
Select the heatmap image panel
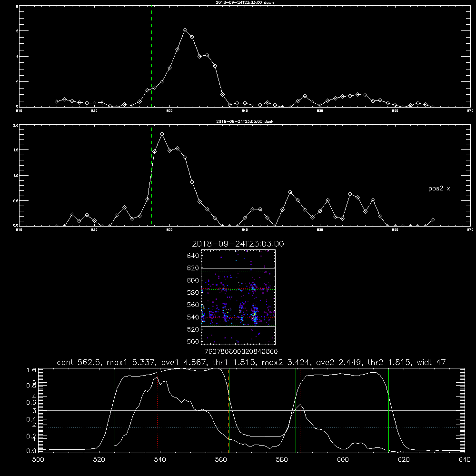click(238, 297)
